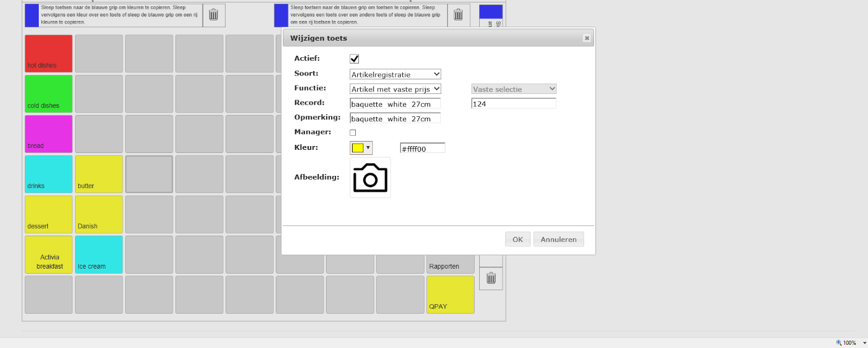Image resolution: width=868 pixels, height=348 pixels.
Task: Click the trash bin beside color instructions
Action: pos(214,15)
